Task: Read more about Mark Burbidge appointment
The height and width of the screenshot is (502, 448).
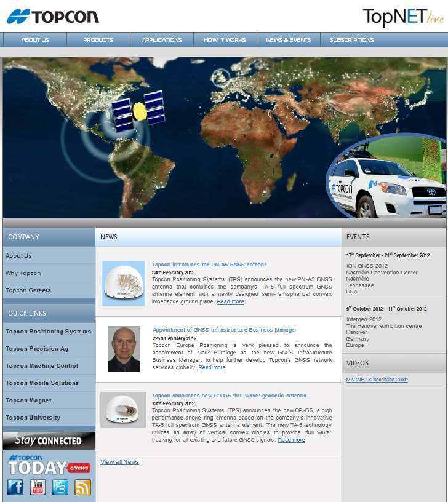Action: [x=212, y=367]
